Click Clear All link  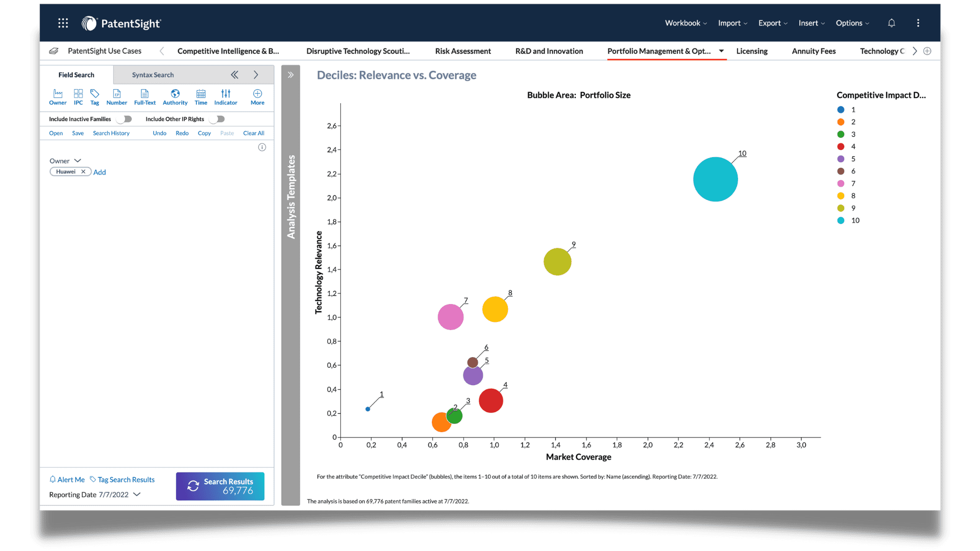point(254,133)
